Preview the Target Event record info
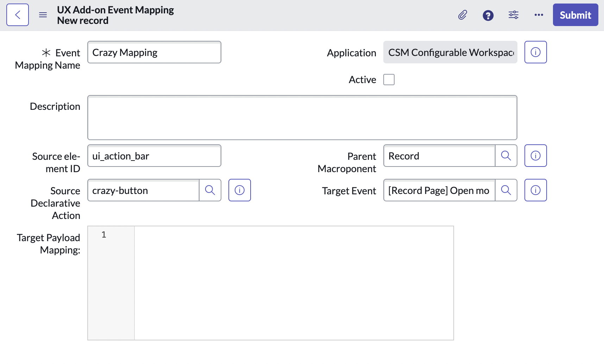Viewport: 604px width, 364px height. pyautogui.click(x=535, y=190)
